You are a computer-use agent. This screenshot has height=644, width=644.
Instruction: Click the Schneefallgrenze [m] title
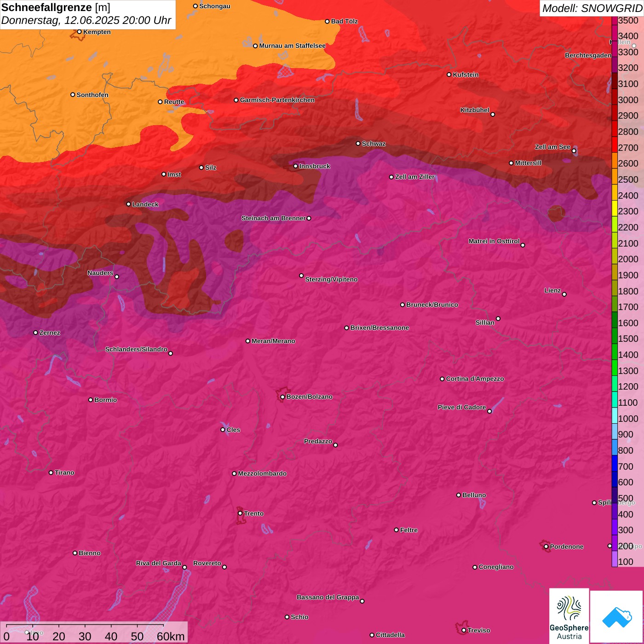[x=56, y=8]
